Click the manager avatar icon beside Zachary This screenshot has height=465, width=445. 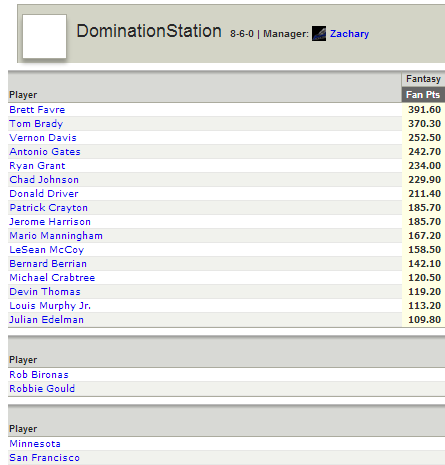tap(319, 34)
